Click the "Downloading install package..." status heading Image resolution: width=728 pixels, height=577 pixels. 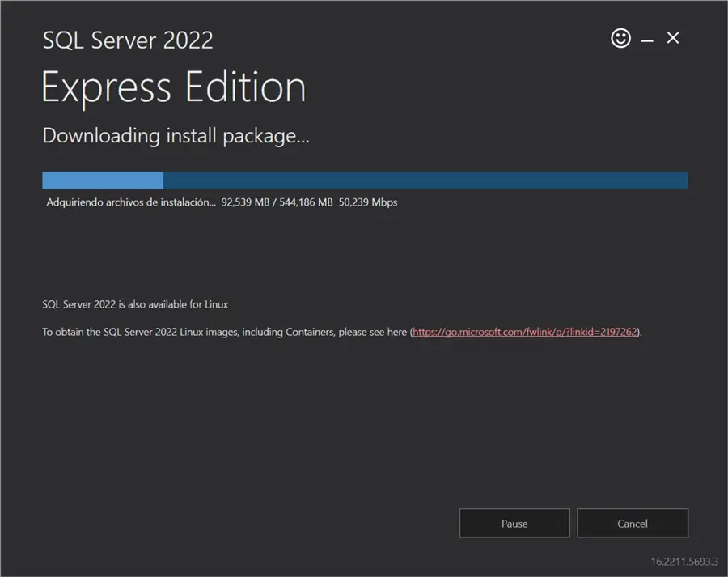pyautogui.click(x=176, y=135)
